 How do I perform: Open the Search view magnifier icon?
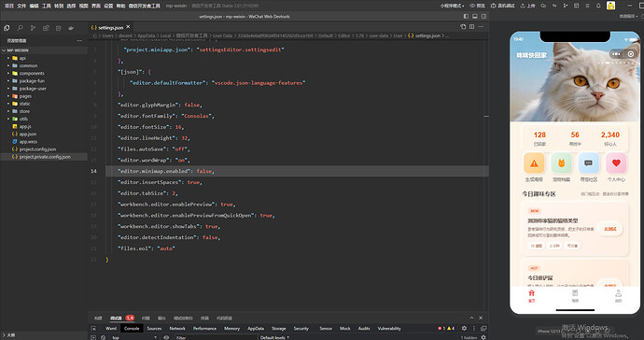20,28
